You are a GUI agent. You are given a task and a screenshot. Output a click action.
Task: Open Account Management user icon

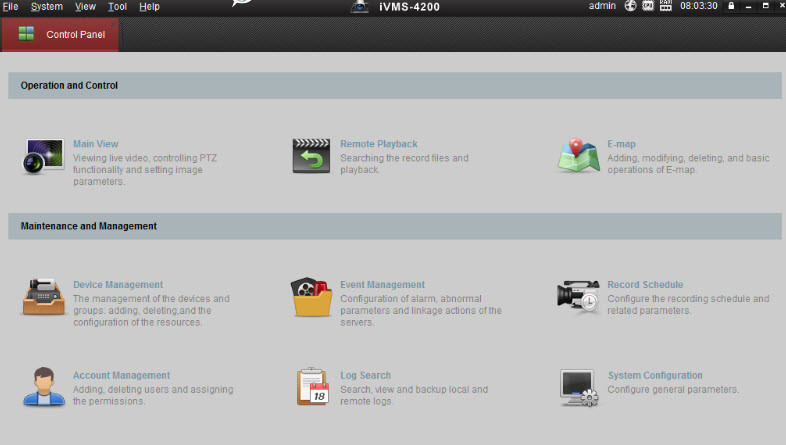click(x=44, y=386)
